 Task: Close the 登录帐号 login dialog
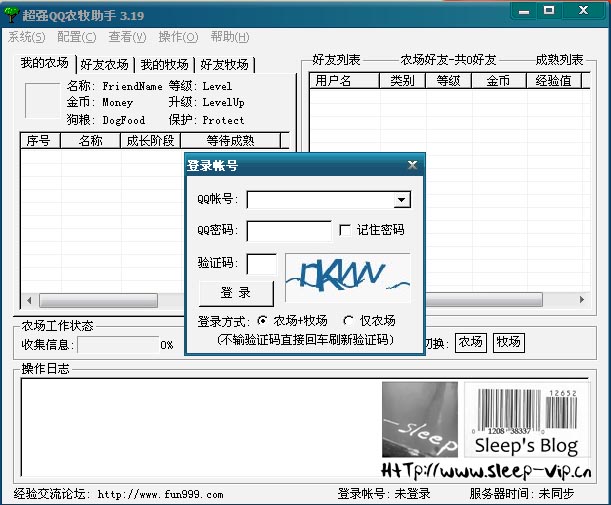point(412,165)
